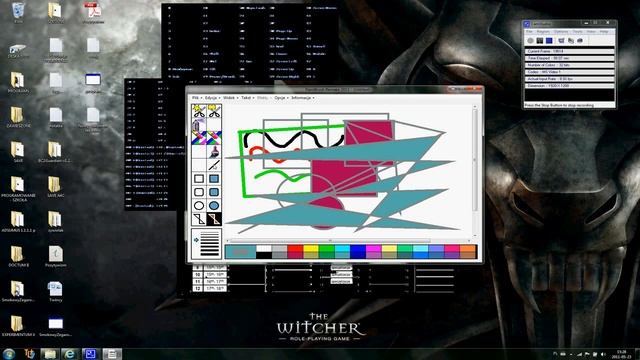Open the Recycle Bin desktop icon
The width and height of the screenshot is (640, 360).
point(18,12)
